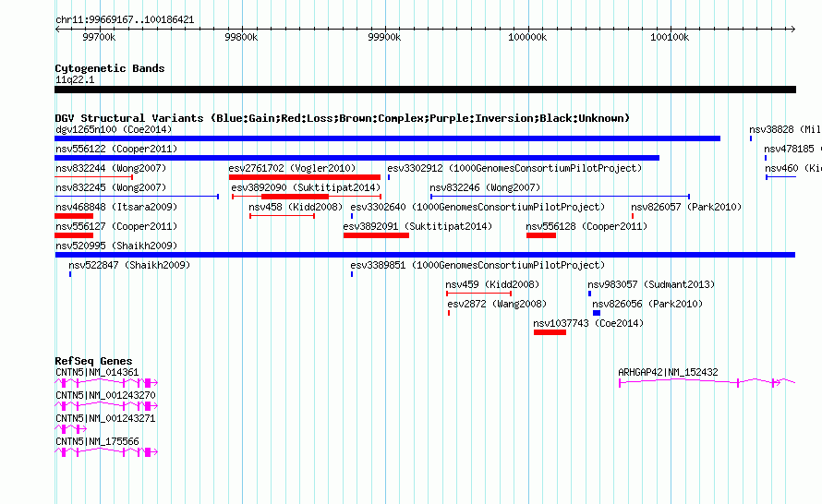Click the esv2761702 (Vogler2010) red loss bar

(x=305, y=177)
